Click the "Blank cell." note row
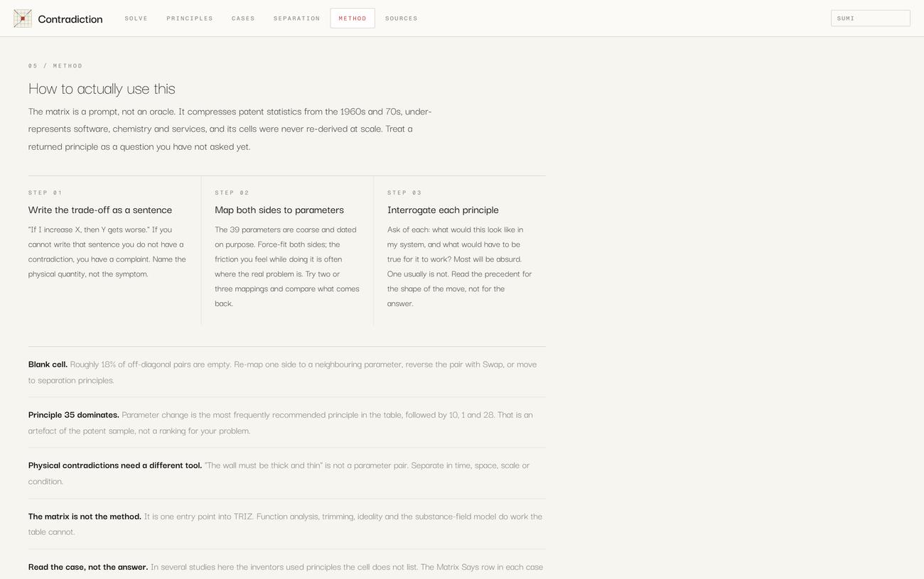This screenshot has height=579, width=924. tap(287, 372)
